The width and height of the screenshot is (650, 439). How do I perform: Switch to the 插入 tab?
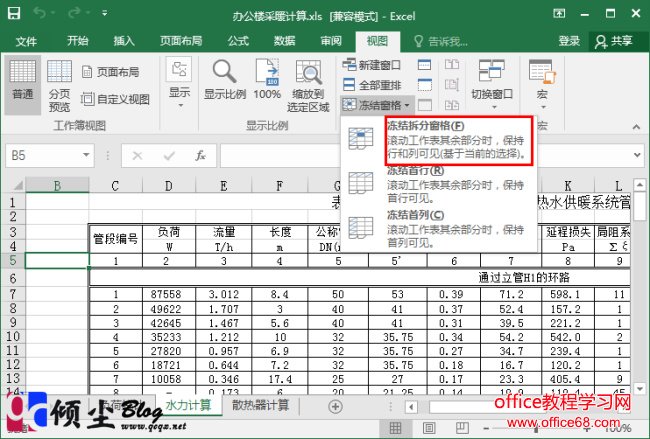click(124, 41)
